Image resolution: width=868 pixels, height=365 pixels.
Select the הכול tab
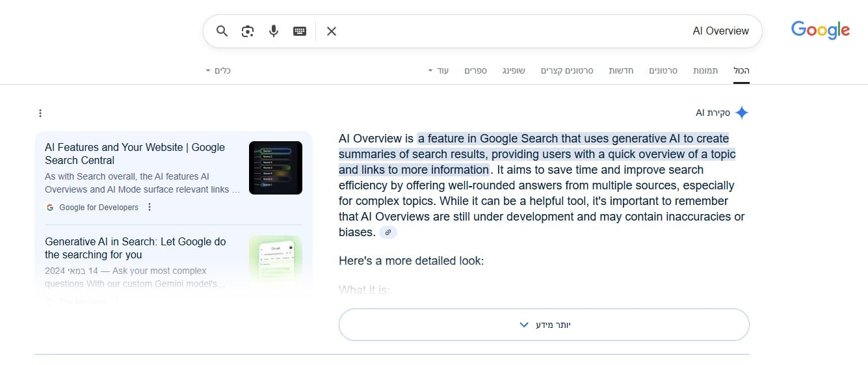coord(741,70)
